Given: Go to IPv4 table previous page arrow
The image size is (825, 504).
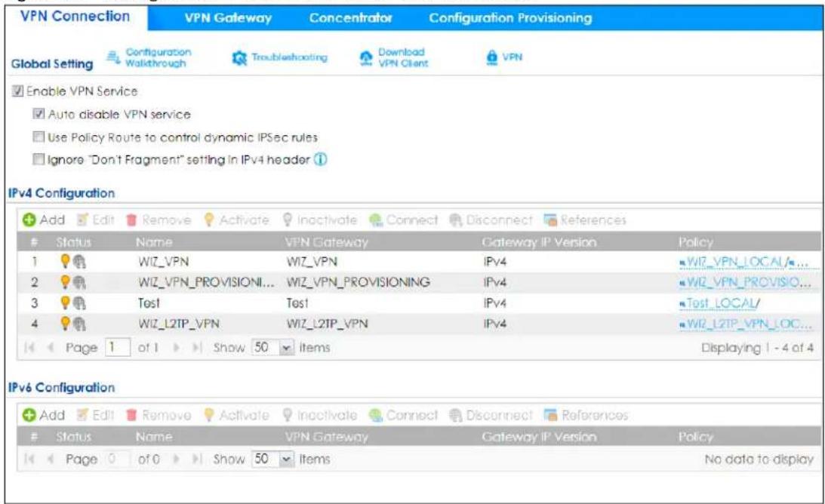Looking at the screenshot, I should point(51,348).
